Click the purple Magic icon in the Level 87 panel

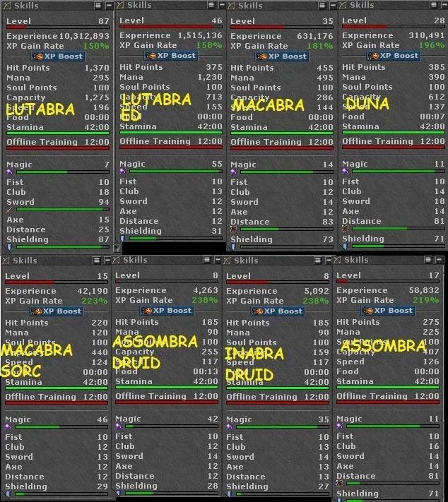(10, 172)
